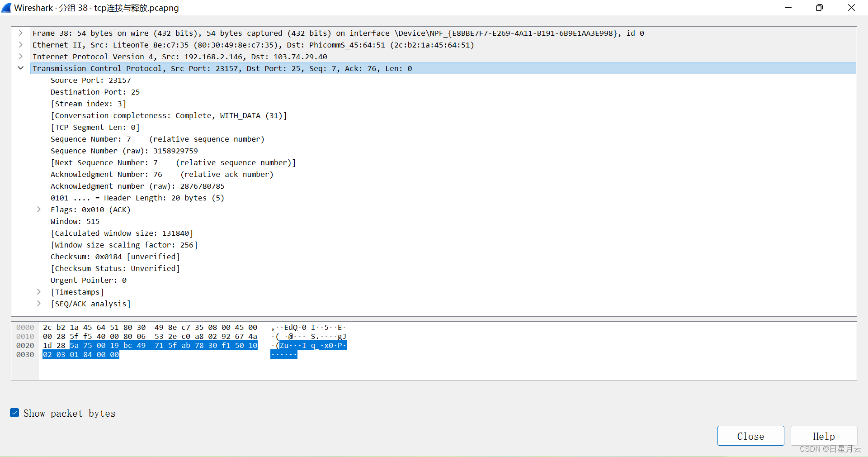Expand the [SEQ/ACK analysis] row

[39, 304]
